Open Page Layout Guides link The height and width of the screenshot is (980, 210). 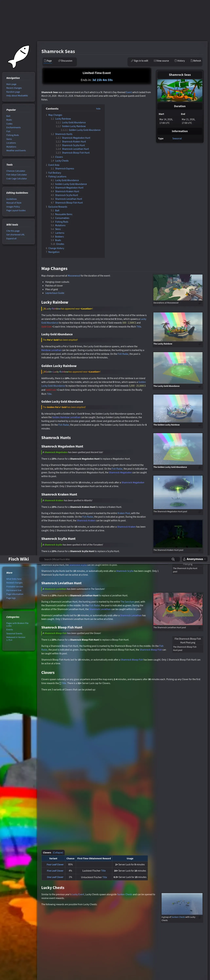pyautogui.click(x=16, y=210)
